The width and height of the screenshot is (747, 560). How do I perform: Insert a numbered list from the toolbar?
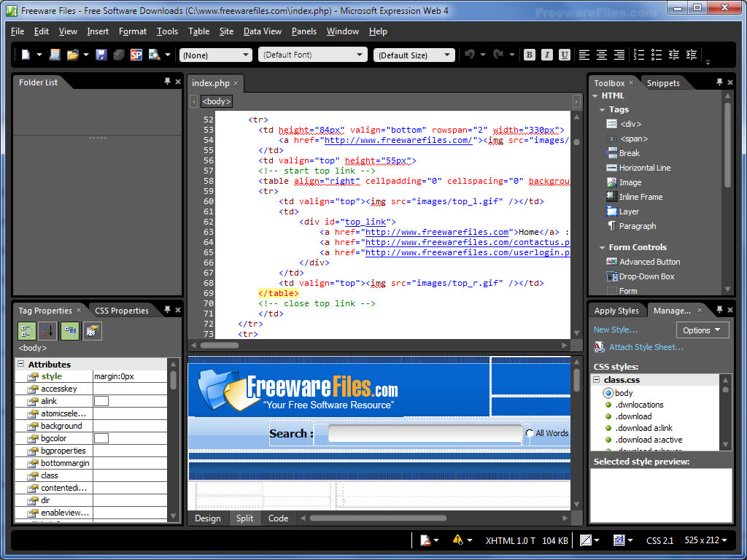[x=639, y=55]
